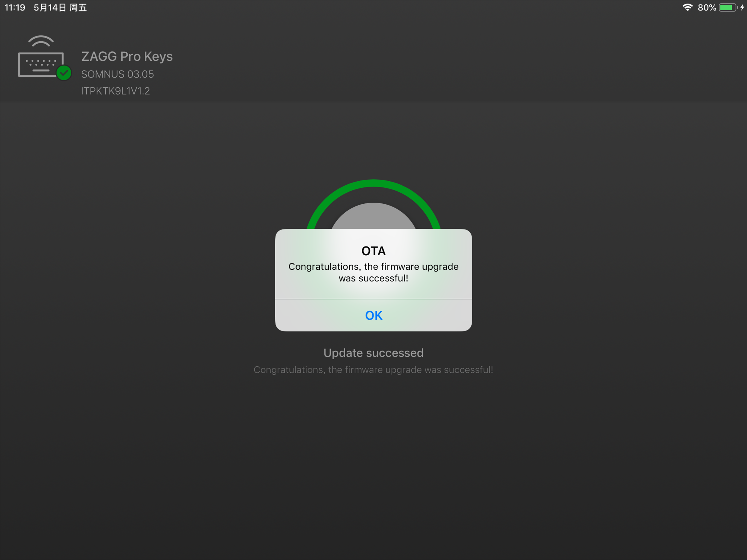Image resolution: width=747 pixels, height=560 pixels.
Task: Click the battery indicator showing 80%
Action: (728, 7)
